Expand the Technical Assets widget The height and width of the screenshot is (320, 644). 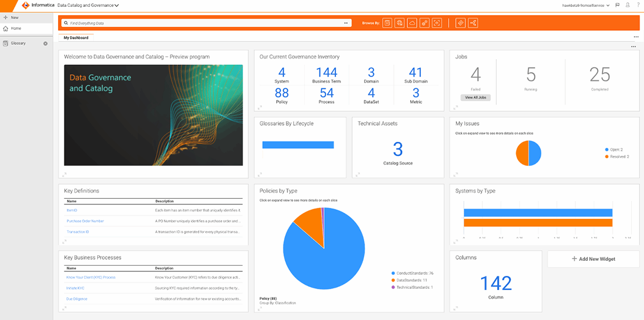pos(357,175)
